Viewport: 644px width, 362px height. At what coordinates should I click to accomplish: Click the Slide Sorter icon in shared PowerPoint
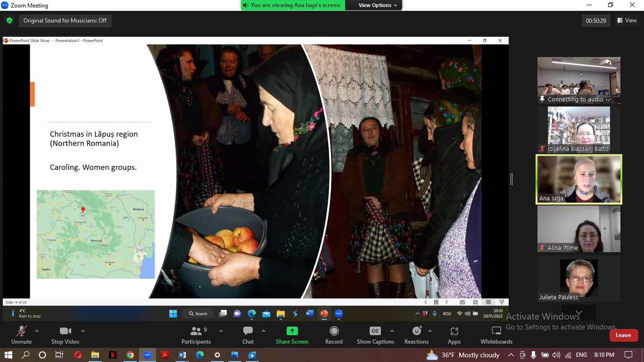(x=475, y=302)
